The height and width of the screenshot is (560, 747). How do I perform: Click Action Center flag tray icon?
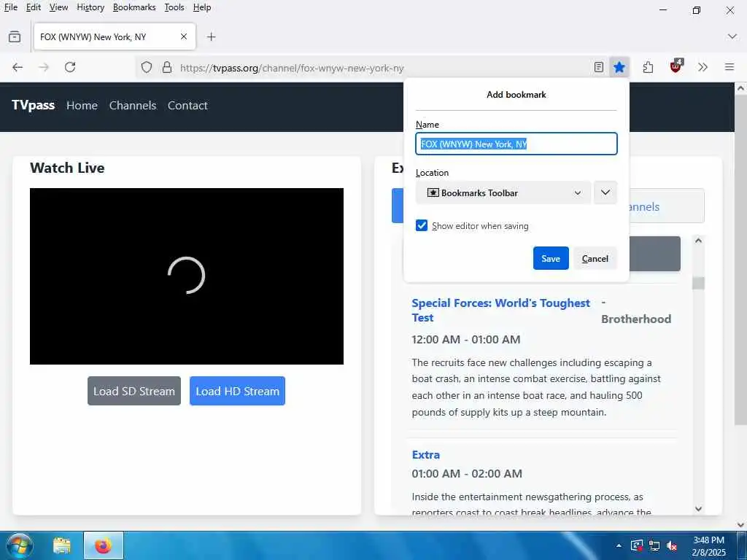click(636, 545)
